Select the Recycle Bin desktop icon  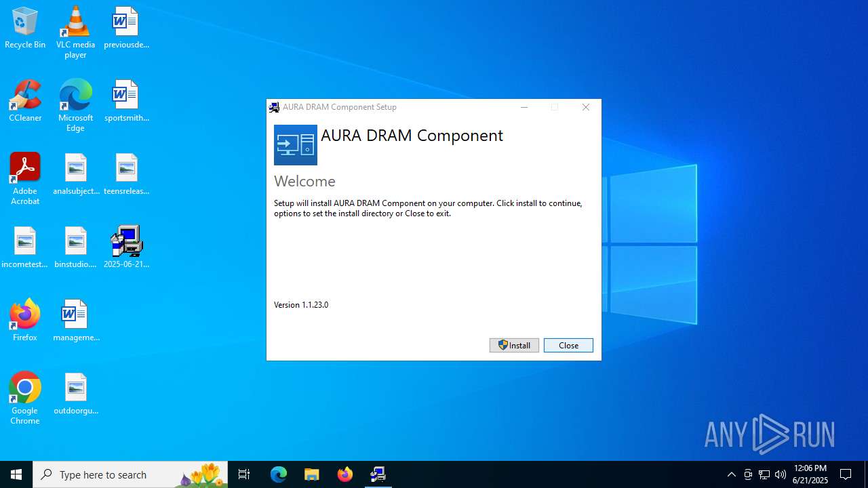point(25,28)
